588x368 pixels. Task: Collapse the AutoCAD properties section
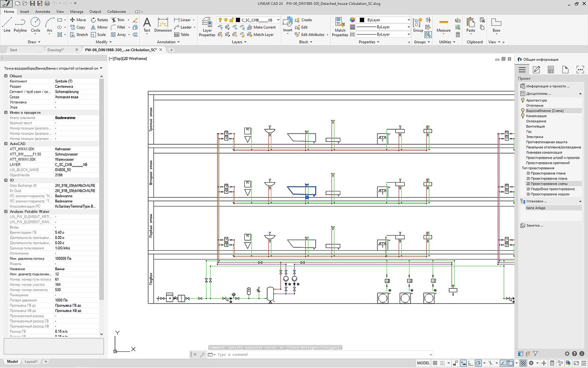click(6, 144)
